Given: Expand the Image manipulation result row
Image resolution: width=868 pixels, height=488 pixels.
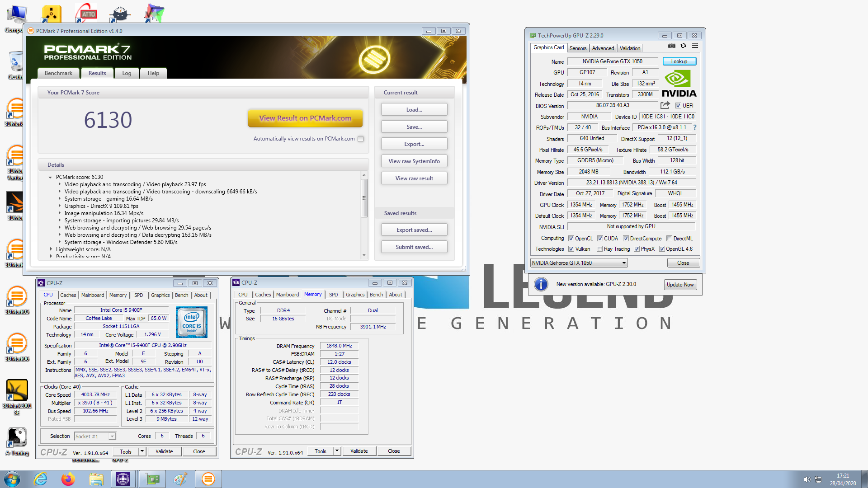Looking at the screenshot, I should click(x=59, y=213).
